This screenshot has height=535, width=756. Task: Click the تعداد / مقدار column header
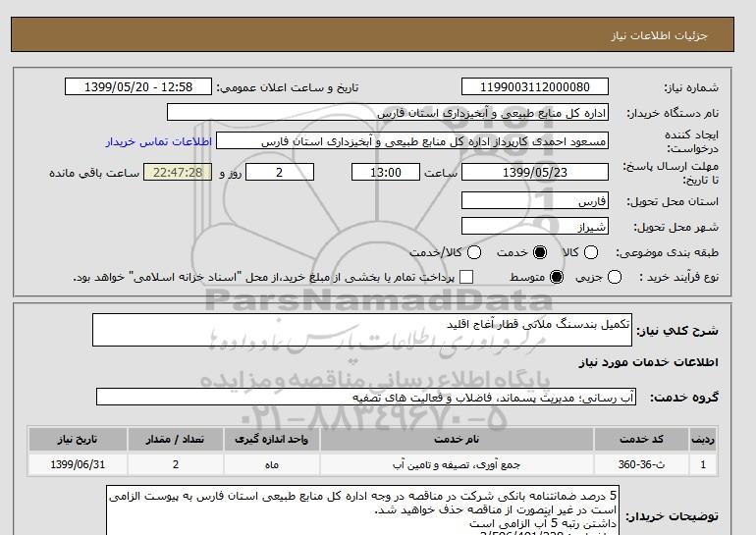click(x=175, y=439)
